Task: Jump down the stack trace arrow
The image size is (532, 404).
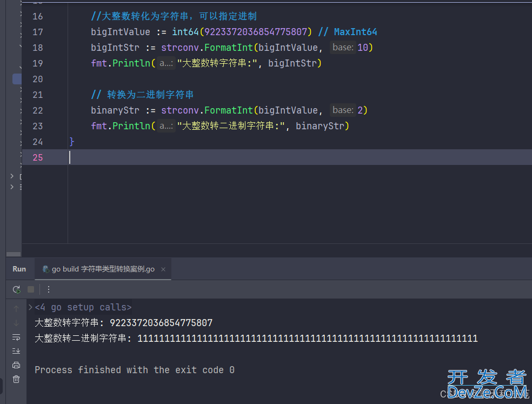Action: [16, 323]
